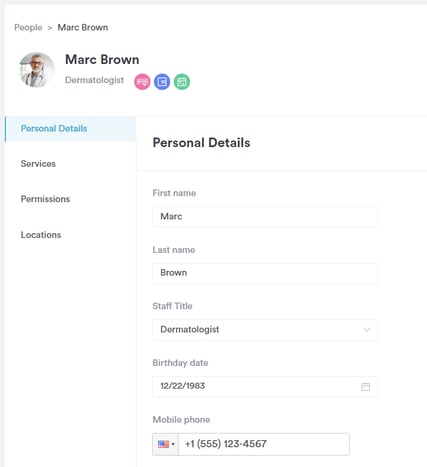Go to People in breadcrumb

coord(28,27)
